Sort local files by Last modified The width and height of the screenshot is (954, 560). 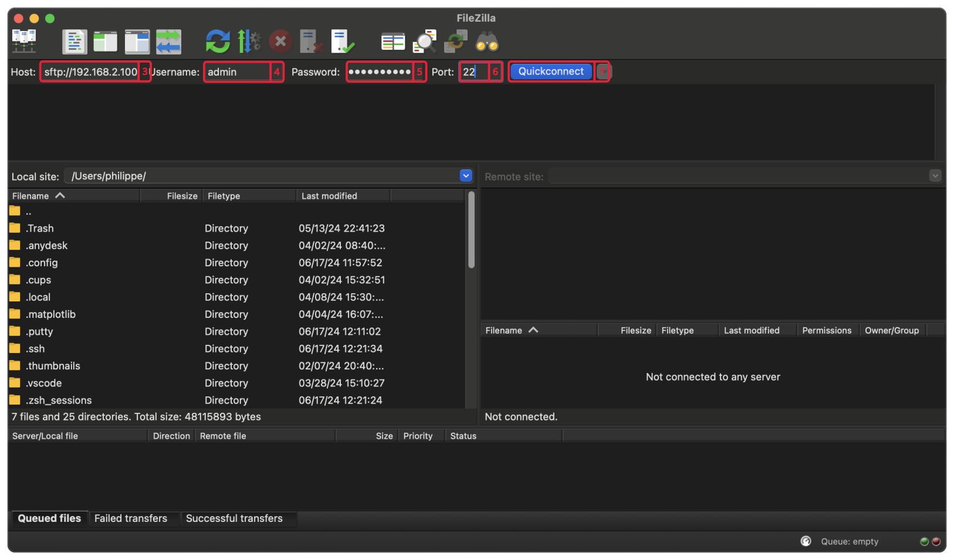pyautogui.click(x=343, y=196)
